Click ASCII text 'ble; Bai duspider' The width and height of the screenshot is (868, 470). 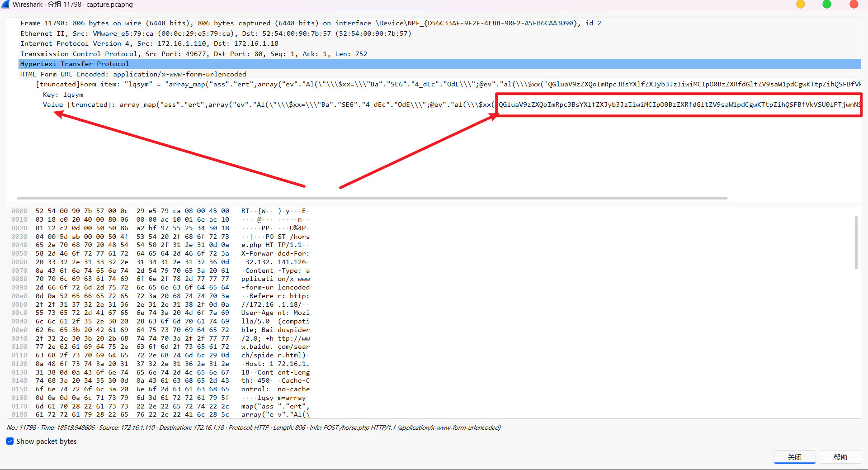tap(275, 330)
